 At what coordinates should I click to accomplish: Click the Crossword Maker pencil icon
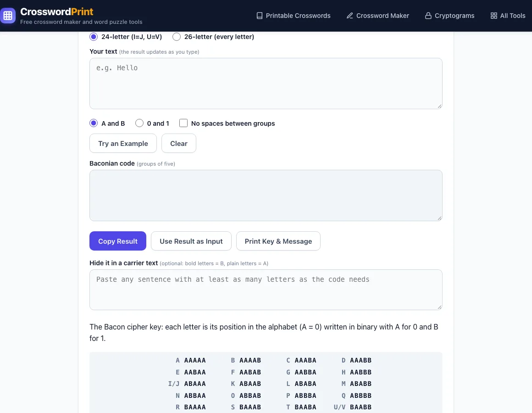350,16
